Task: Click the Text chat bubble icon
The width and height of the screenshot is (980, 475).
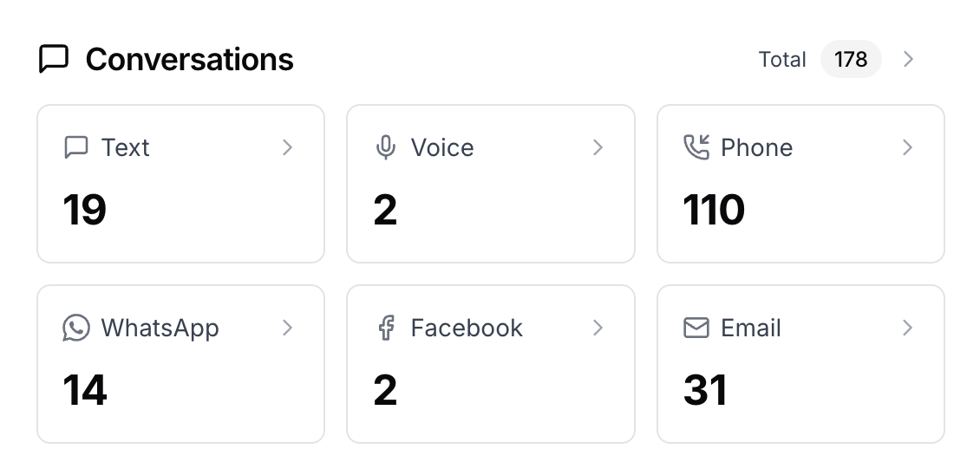Action: coord(76,147)
